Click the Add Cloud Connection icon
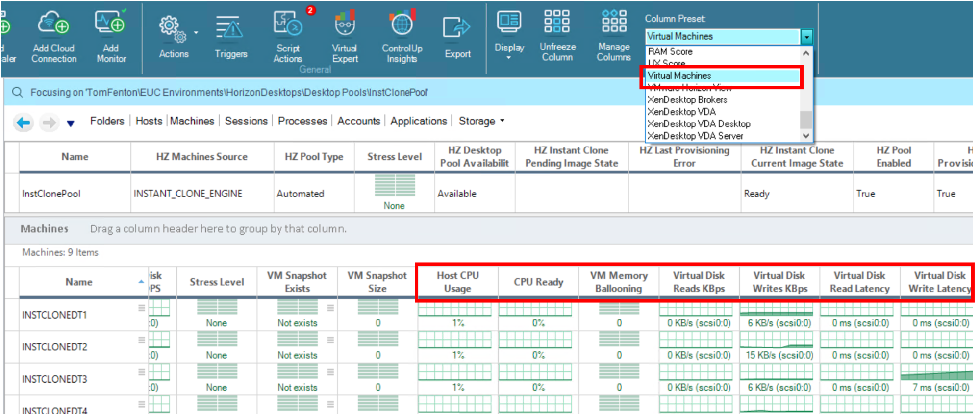This screenshot has width=980, height=417. tap(54, 23)
